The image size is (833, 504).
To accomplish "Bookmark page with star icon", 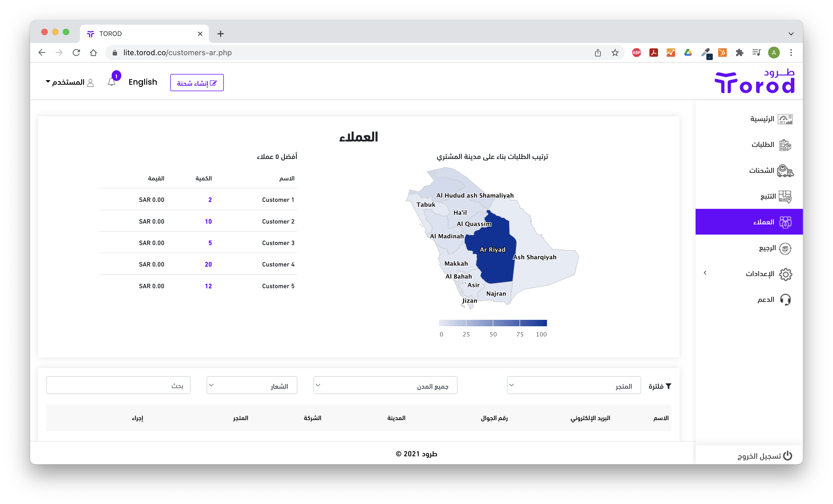I will (x=615, y=53).
